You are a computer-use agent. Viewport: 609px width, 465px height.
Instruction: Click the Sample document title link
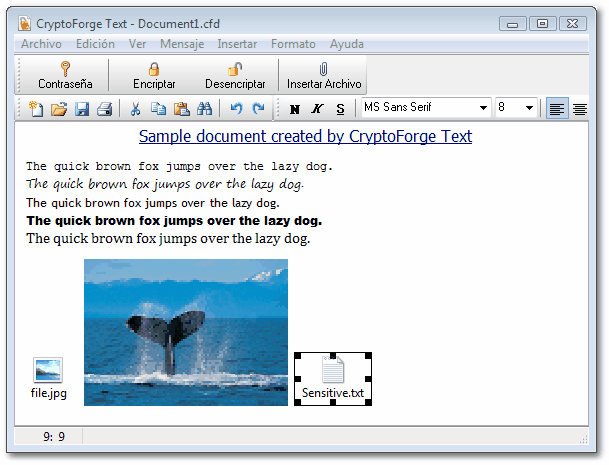tap(305, 136)
